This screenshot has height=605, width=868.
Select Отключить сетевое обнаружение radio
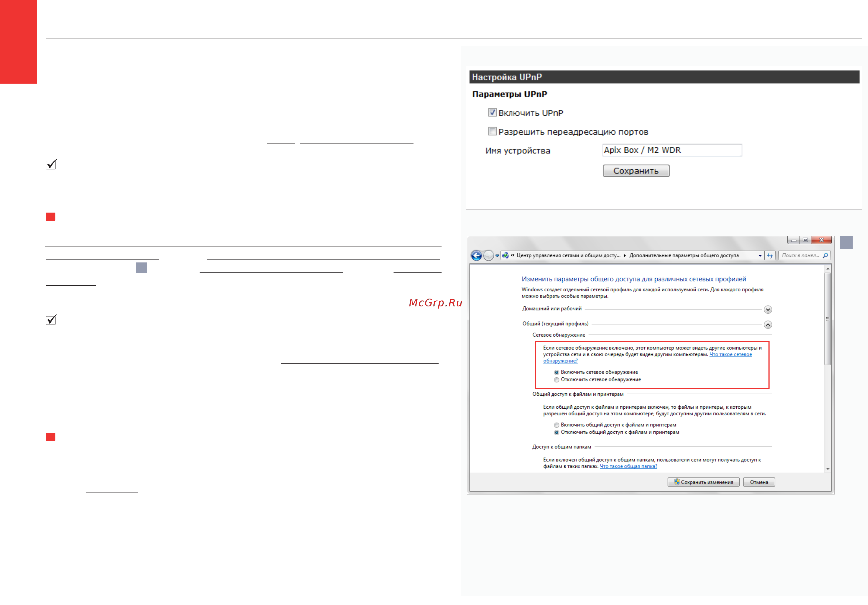click(x=556, y=380)
